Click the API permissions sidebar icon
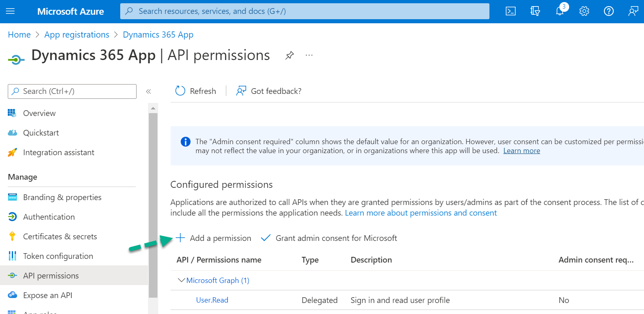This screenshot has height=314, width=644. tap(12, 276)
